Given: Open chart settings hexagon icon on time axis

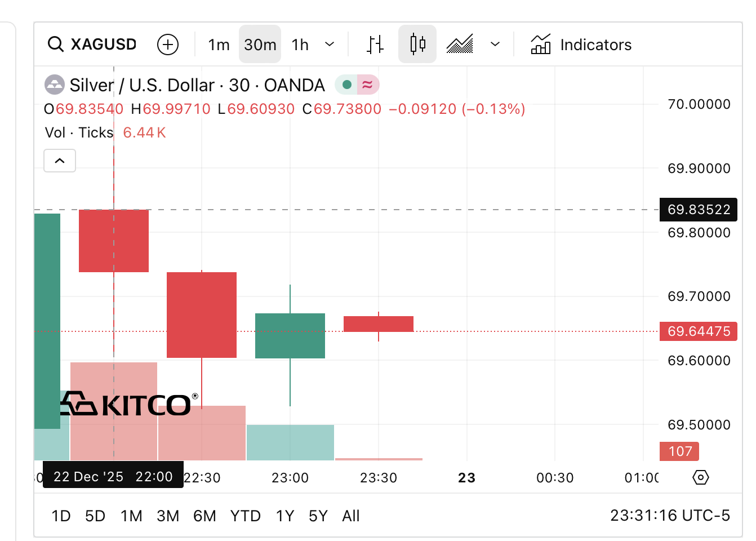Looking at the screenshot, I should coord(700,477).
